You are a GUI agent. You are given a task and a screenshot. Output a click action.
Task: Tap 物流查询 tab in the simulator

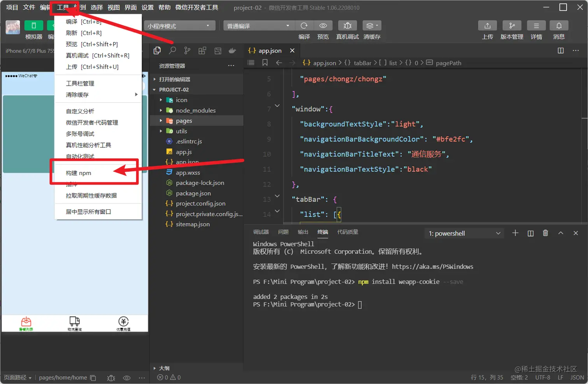(75, 324)
